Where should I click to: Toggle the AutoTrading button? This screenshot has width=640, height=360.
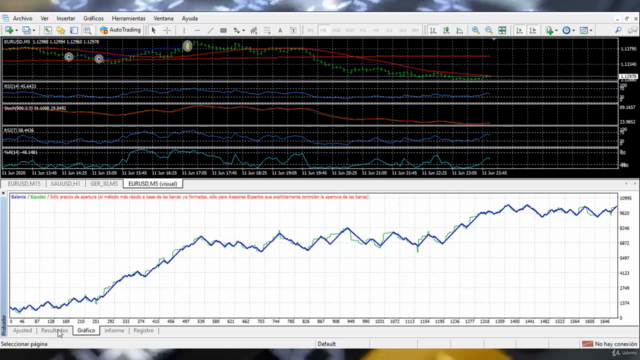click(x=120, y=30)
